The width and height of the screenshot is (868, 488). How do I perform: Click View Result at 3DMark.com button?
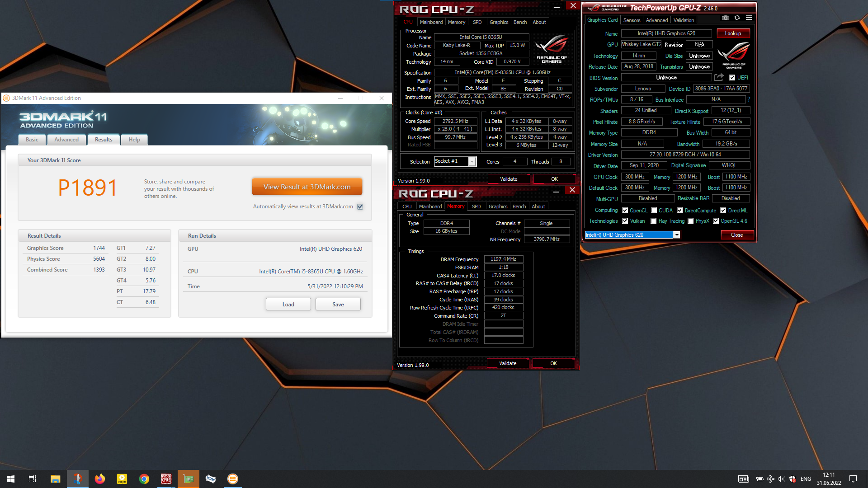[x=307, y=187]
